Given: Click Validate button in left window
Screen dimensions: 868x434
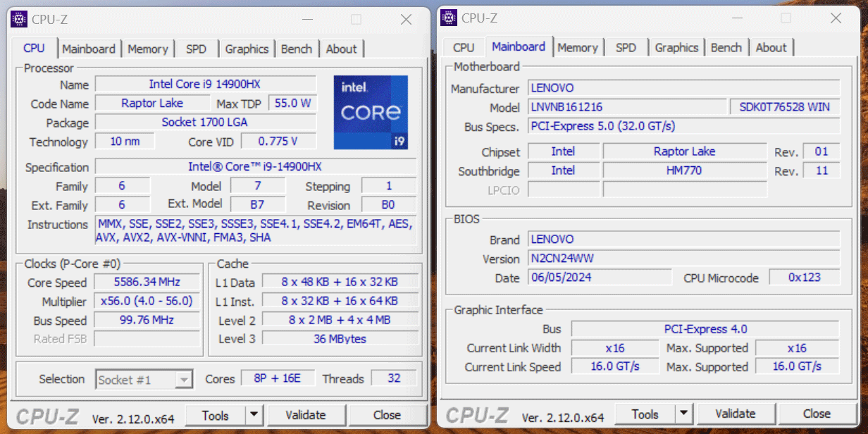Looking at the screenshot, I should [x=306, y=415].
